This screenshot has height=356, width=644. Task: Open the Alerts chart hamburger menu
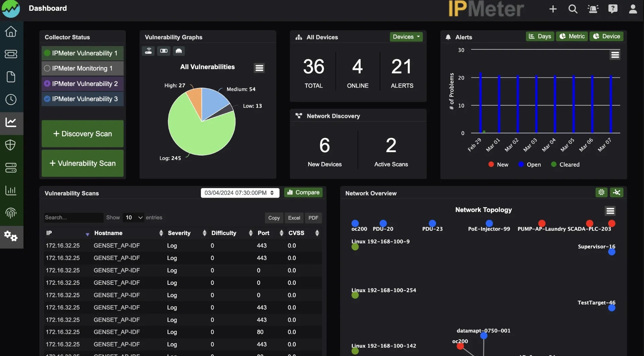point(615,55)
